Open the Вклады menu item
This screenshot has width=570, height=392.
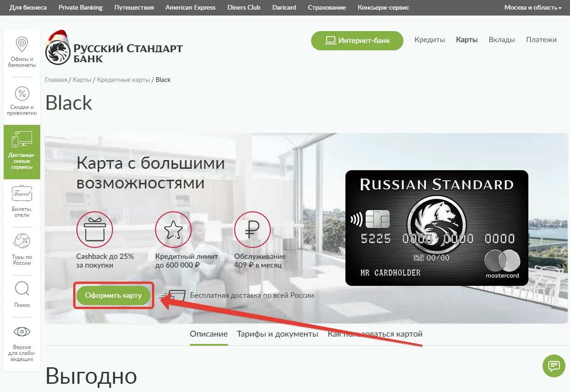[502, 40]
